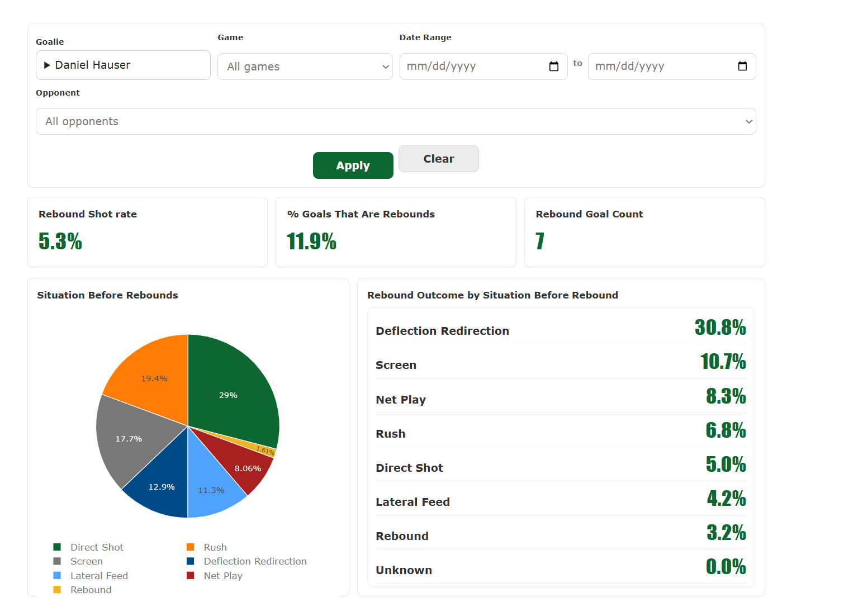Apply the selected filters
844x616 pixels.
(353, 165)
